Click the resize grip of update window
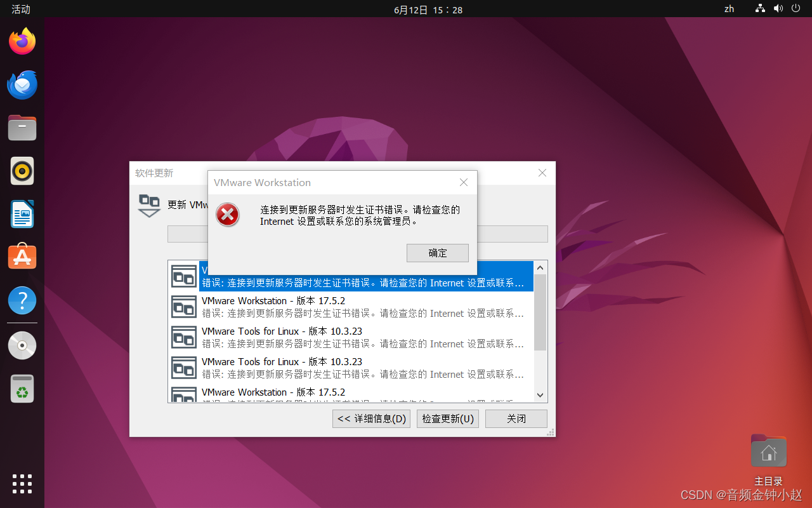 pos(551,432)
